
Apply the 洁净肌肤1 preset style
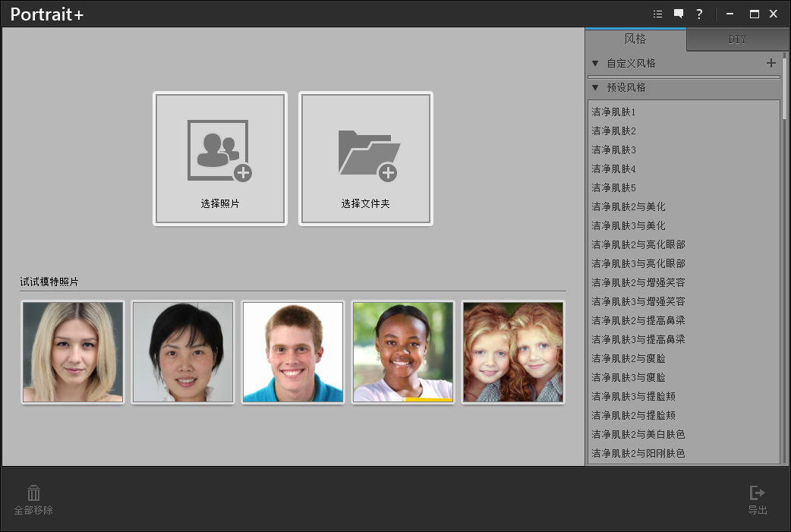coord(613,112)
